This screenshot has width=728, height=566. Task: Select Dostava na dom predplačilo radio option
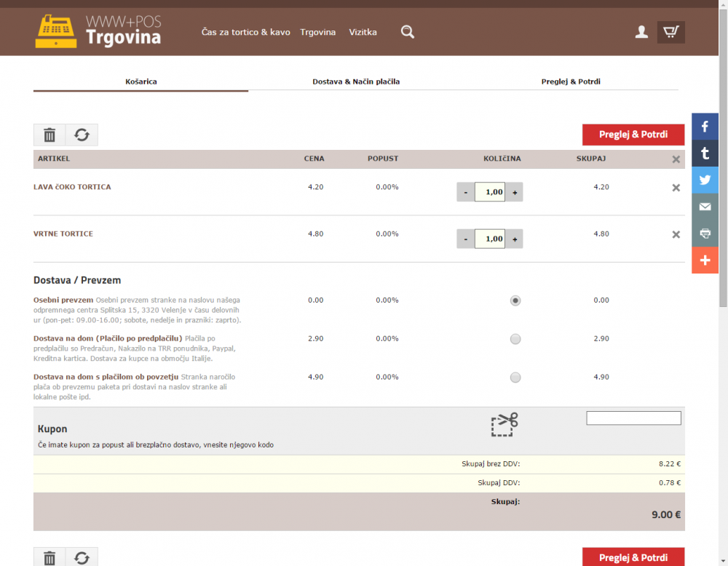point(515,339)
